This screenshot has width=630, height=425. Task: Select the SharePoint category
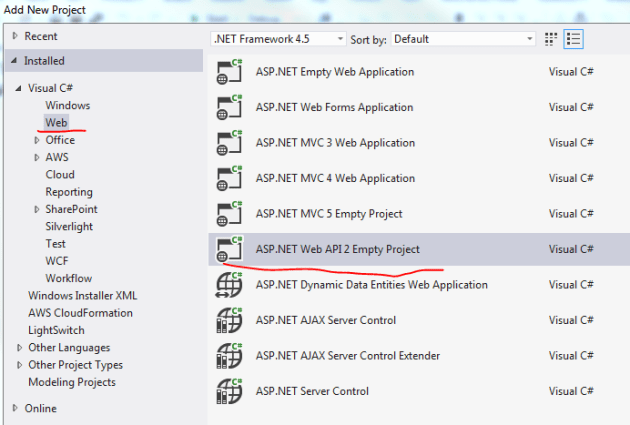coord(71,209)
